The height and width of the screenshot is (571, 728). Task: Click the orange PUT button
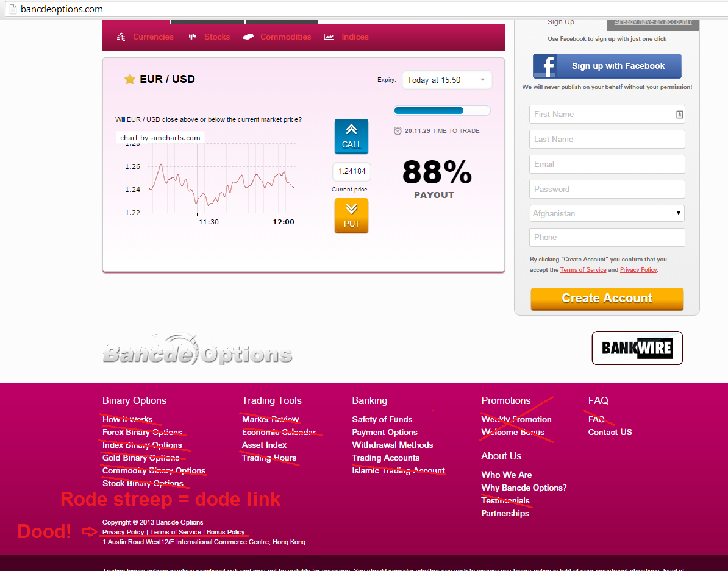[x=351, y=215]
